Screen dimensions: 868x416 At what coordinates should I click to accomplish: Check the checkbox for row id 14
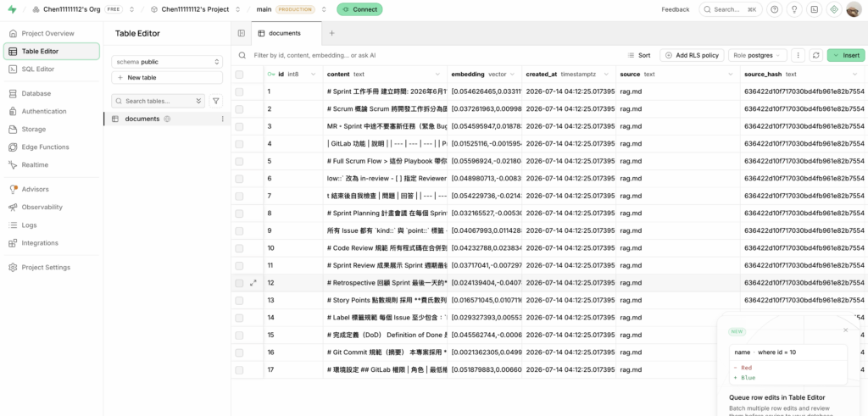tap(239, 318)
